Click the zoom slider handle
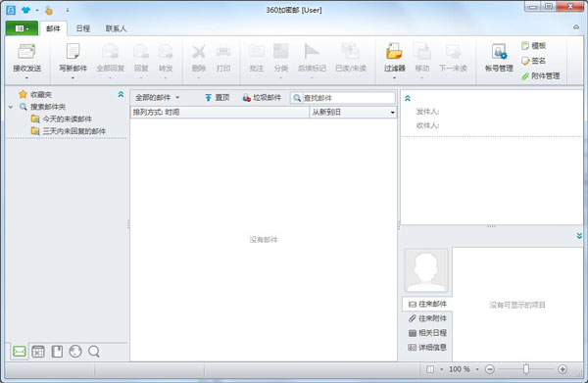Screen dimensions: 588x383 525,369
